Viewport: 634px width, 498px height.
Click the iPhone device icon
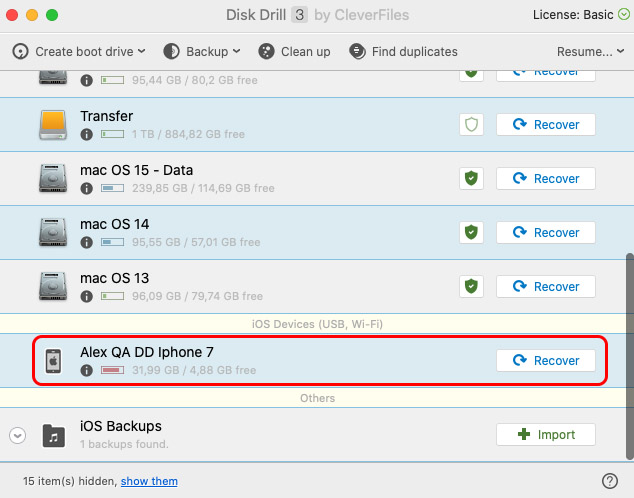point(53,361)
